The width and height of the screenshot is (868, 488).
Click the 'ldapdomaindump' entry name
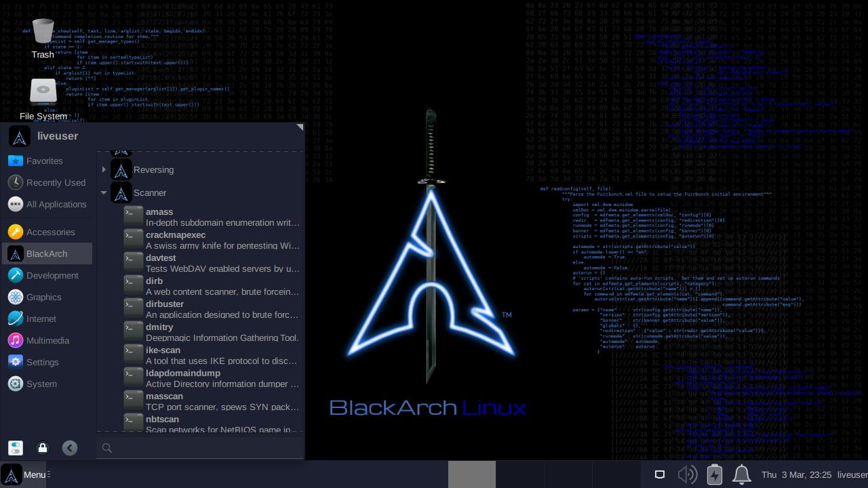183,373
